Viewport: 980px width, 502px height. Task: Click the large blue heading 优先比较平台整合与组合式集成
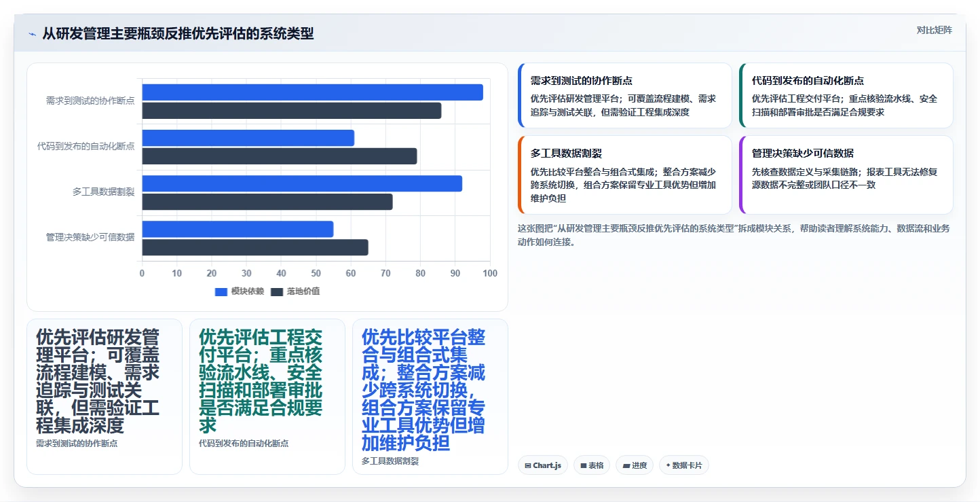pos(423,390)
